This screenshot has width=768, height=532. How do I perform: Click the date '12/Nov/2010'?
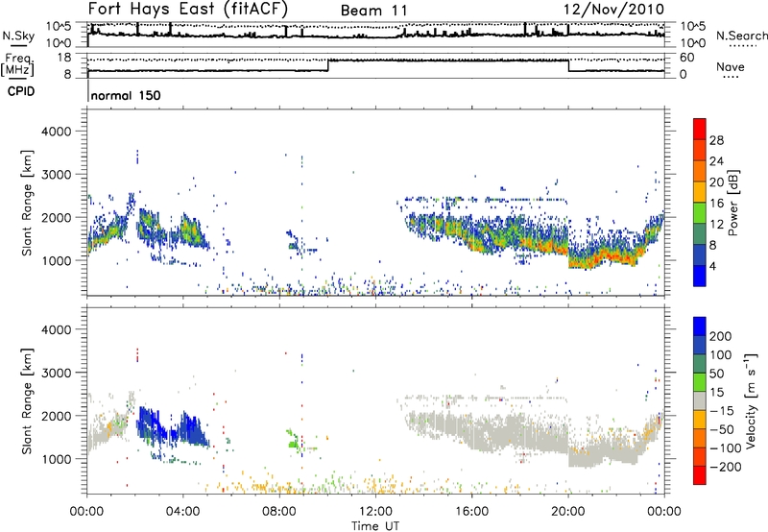pos(613,10)
